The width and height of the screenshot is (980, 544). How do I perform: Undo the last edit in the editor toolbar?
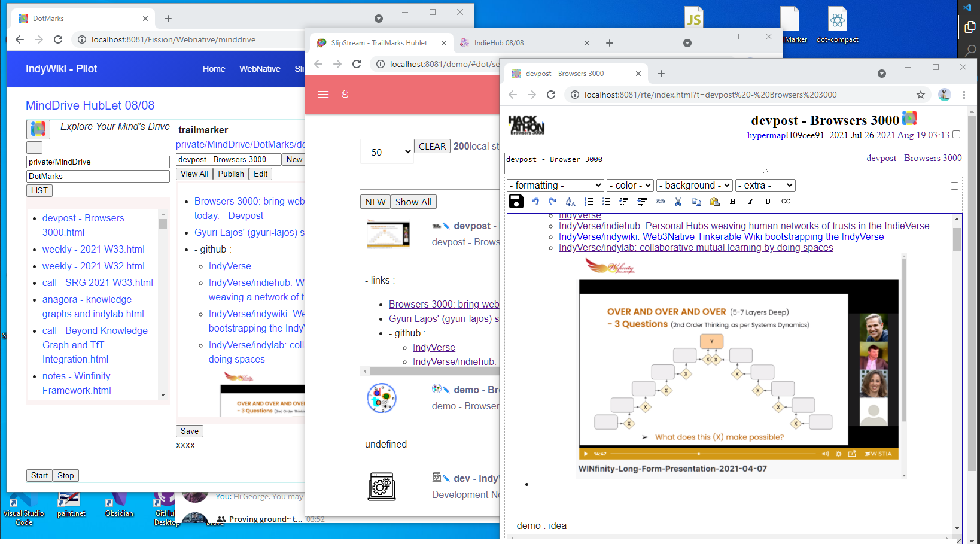click(535, 202)
